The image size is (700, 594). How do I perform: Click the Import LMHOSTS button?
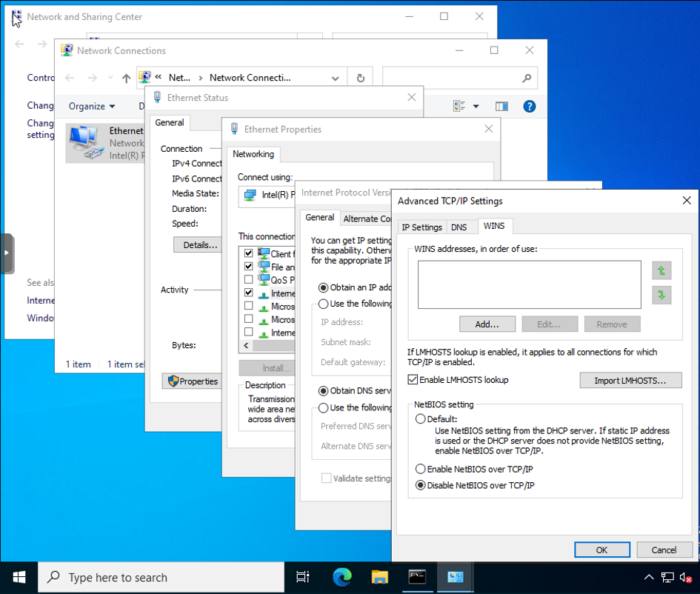point(630,380)
